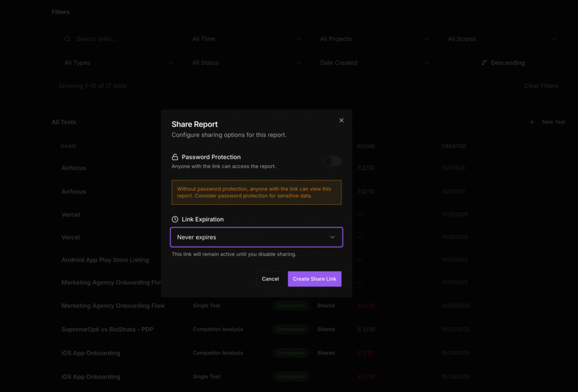Enable the Password Protection toggle

pyautogui.click(x=332, y=161)
